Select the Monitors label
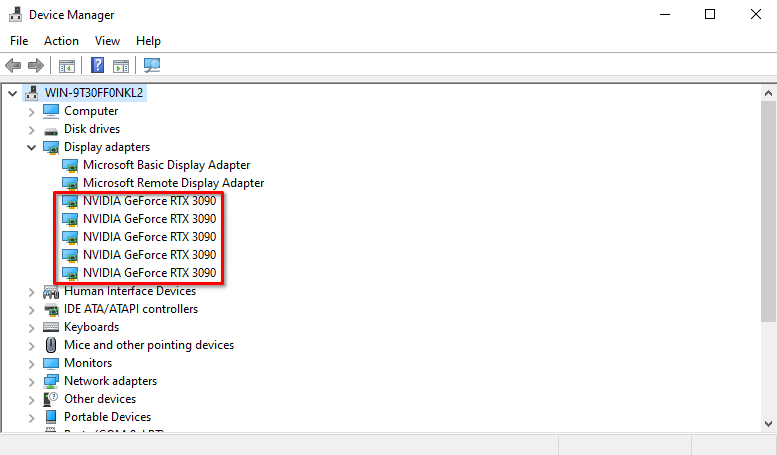The width and height of the screenshot is (777, 455). [x=88, y=363]
